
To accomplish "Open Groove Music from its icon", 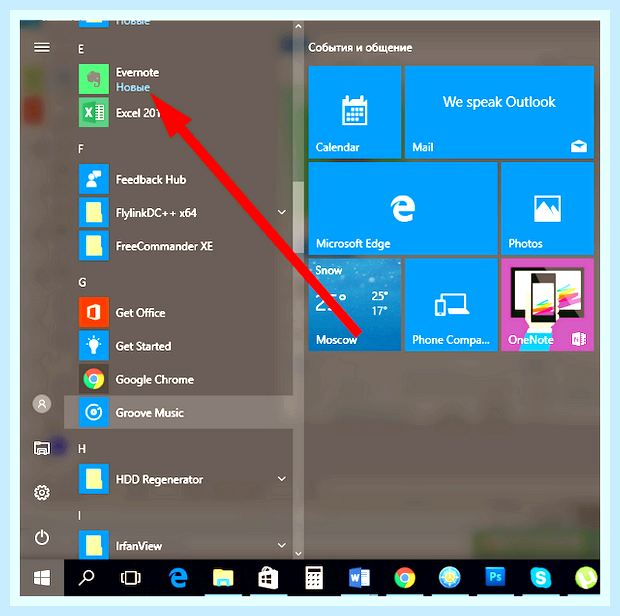I will pos(94,412).
